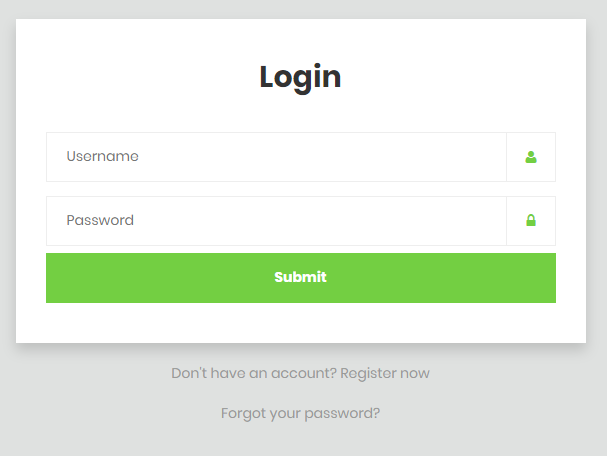The height and width of the screenshot is (456, 607).
Task: Submit the login form
Action: 301,278
